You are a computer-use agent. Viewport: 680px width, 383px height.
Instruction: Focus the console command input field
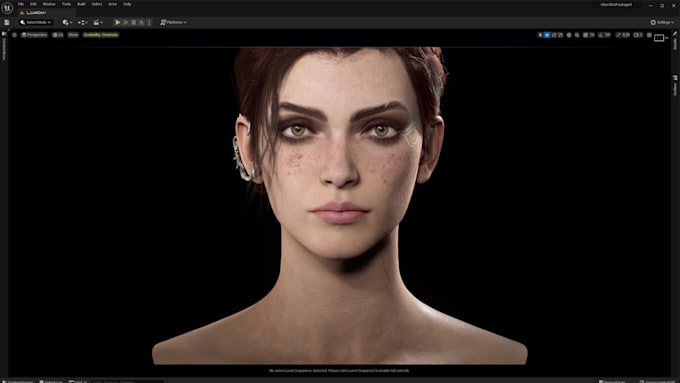click(127, 381)
